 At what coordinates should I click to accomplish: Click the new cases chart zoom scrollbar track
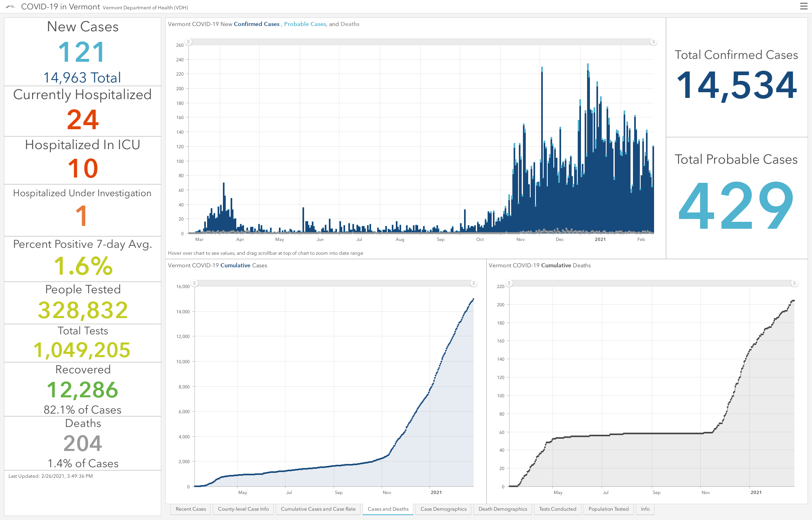click(x=421, y=42)
